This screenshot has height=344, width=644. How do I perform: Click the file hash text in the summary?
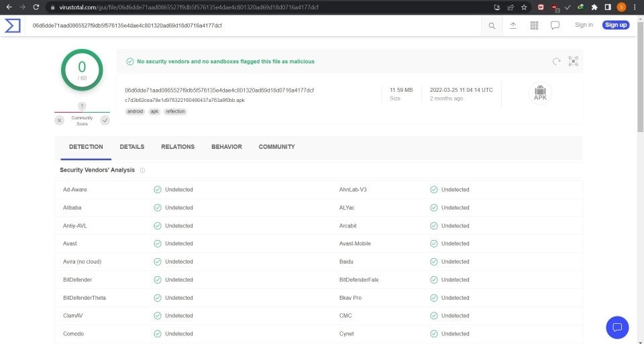(x=219, y=91)
